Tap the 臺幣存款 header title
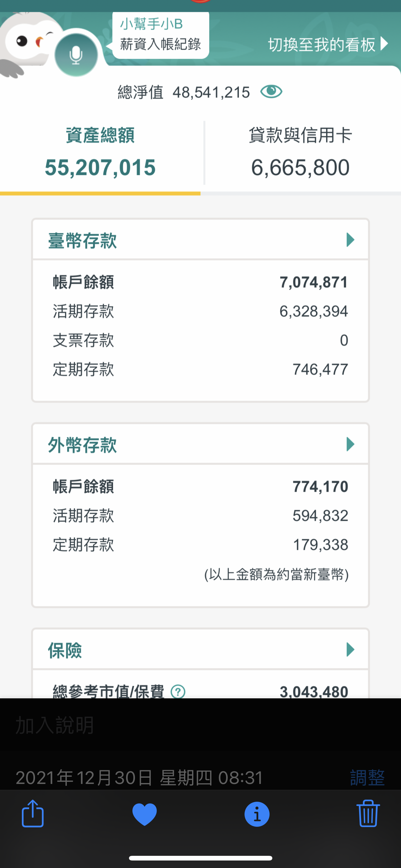Image resolution: width=401 pixels, height=868 pixels. tap(82, 241)
